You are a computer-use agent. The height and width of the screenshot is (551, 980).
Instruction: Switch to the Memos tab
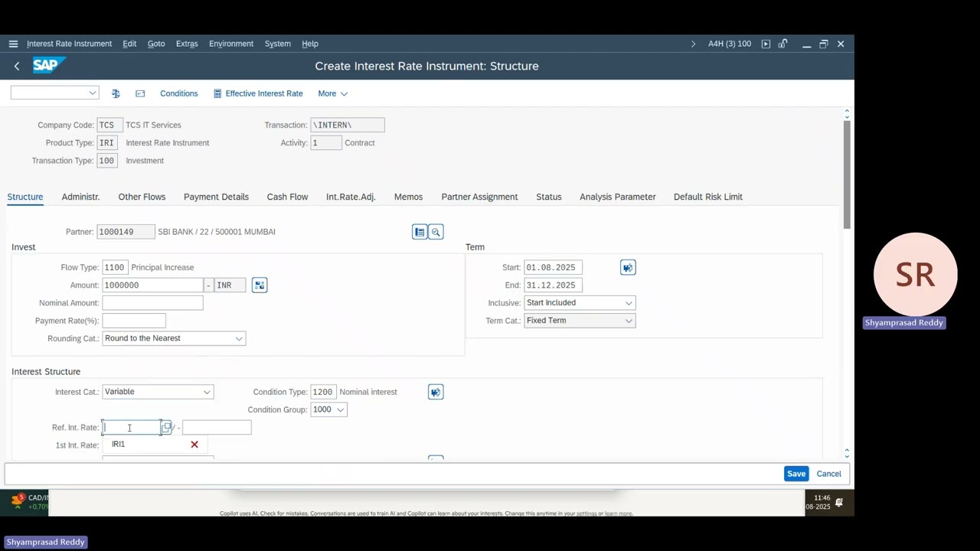[x=408, y=197]
